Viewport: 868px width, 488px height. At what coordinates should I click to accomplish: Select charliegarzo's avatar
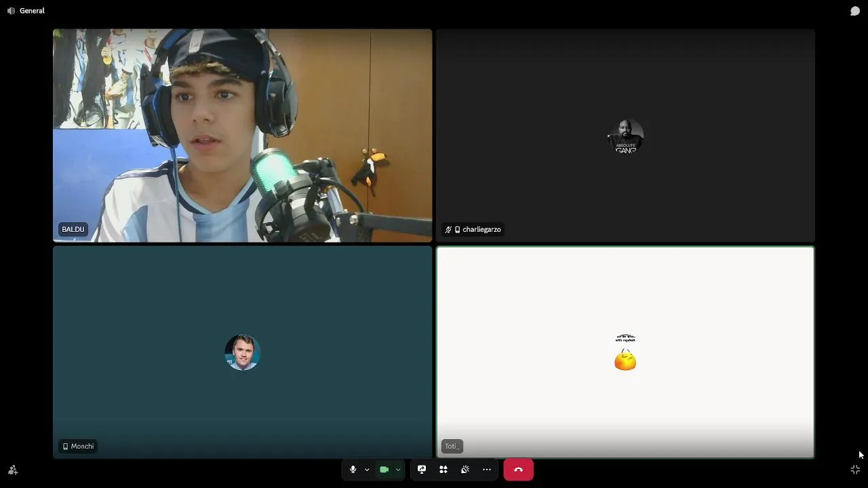[625, 136]
